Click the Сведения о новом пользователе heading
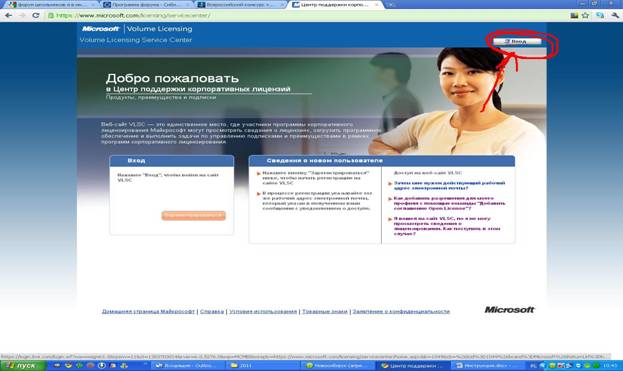Viewport: 623px width, 371px height. (x=325, y=160)
